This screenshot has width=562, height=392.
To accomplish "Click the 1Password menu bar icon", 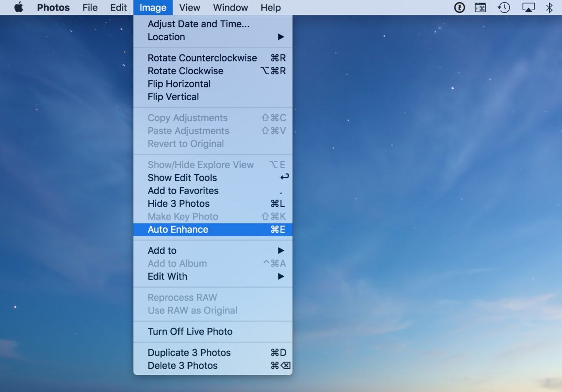I will pyautogui.click(x=459, y=7).
